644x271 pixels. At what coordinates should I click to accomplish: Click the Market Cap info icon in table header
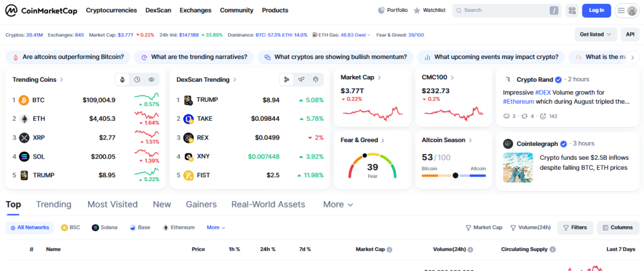click(x=389, y=249)
